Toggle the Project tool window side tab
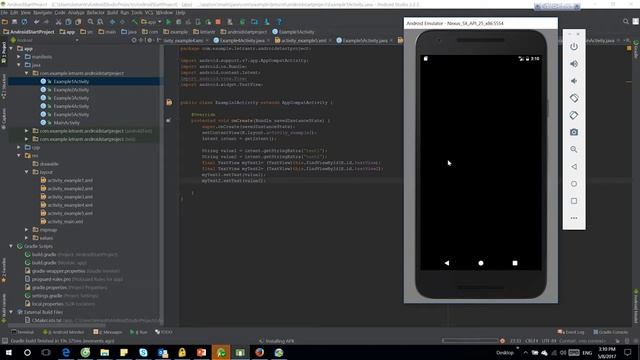The width and height of the screenshot is (640, 360). click(x=4, y=52)
